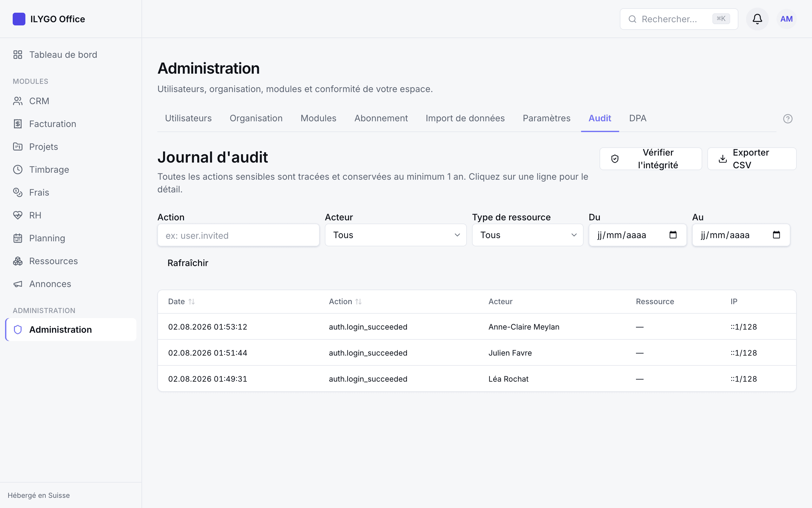Switch to the Abonnement tab

coord(381,118)
